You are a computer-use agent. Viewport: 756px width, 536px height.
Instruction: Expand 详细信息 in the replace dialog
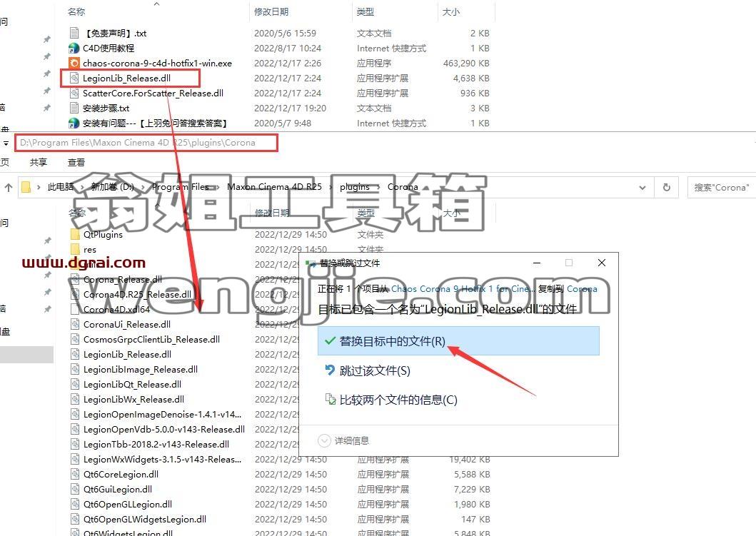tap(343, 440)
